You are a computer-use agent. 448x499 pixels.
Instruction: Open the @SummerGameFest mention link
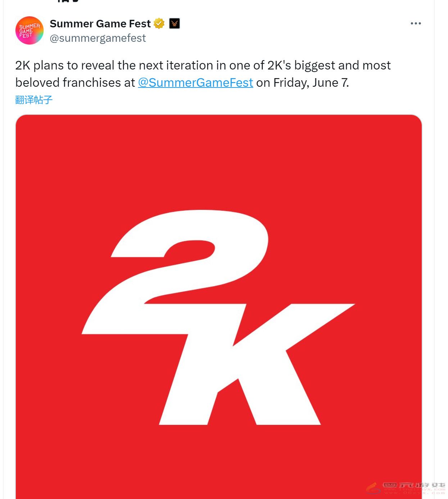click(x=195, y=82)
